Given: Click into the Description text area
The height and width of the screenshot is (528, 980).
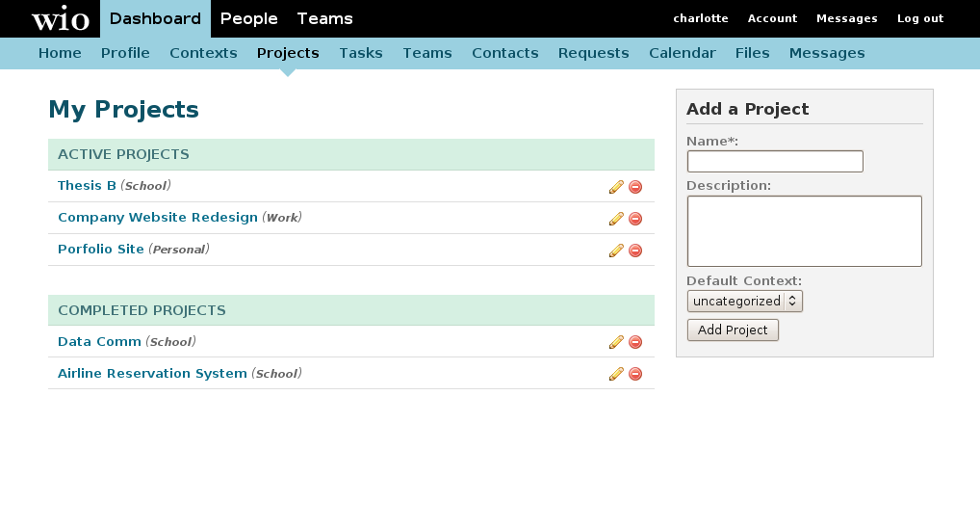Looking at the screenshot, I should (805, 231).
